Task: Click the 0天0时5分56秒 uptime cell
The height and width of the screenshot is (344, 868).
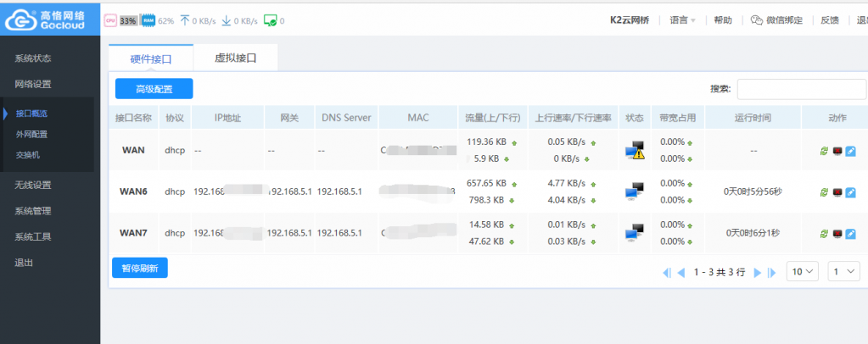Action: 753,191
